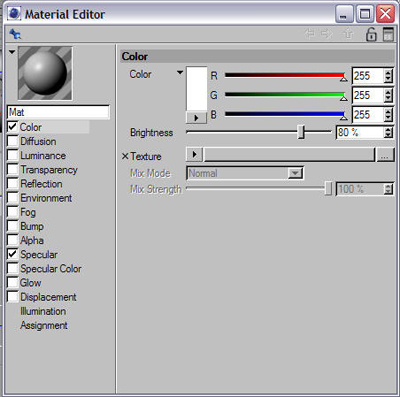The width and height of the screenshot is (400, 397).
Task: Enable the Displacement channel checkbox
Action: [13, 297]
